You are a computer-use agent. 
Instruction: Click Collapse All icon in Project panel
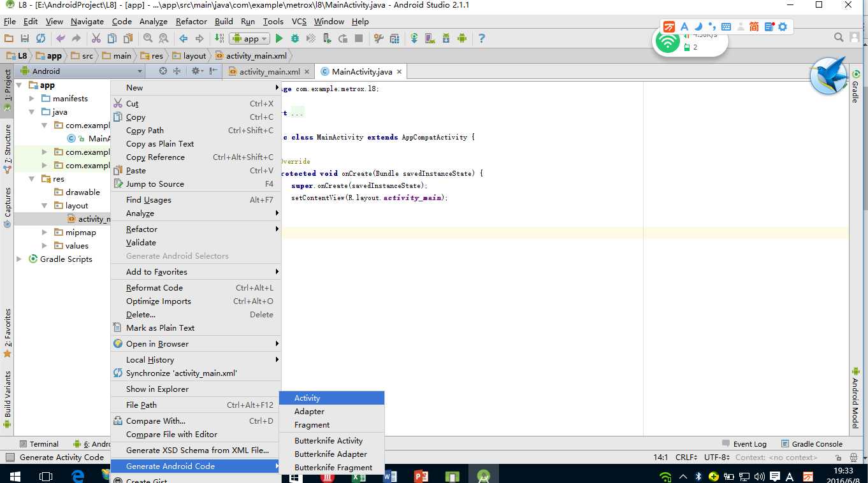(x=177, y=71)
